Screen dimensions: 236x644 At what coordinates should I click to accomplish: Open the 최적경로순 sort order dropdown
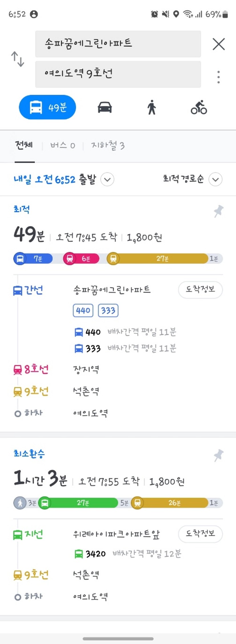[215, 180]
